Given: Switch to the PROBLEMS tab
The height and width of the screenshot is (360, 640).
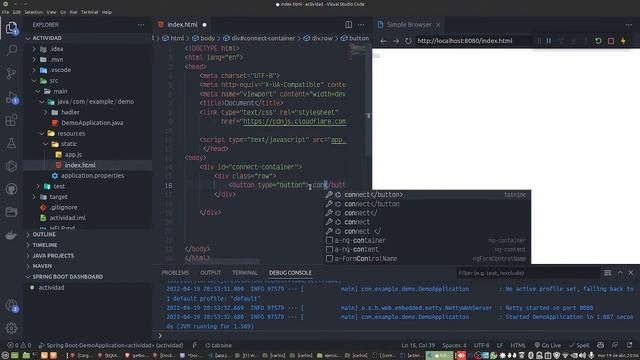Looking at the screenshot, I should (x=175, y=273).
